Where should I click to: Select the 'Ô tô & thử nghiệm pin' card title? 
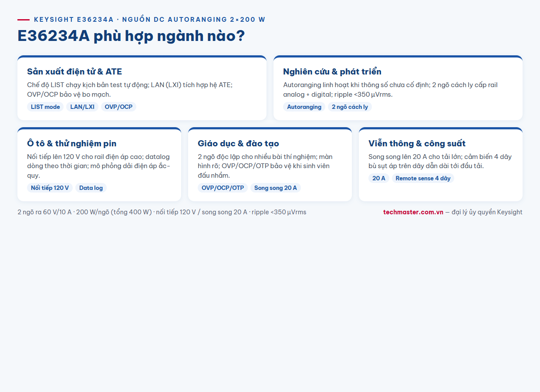pos(72,143)
